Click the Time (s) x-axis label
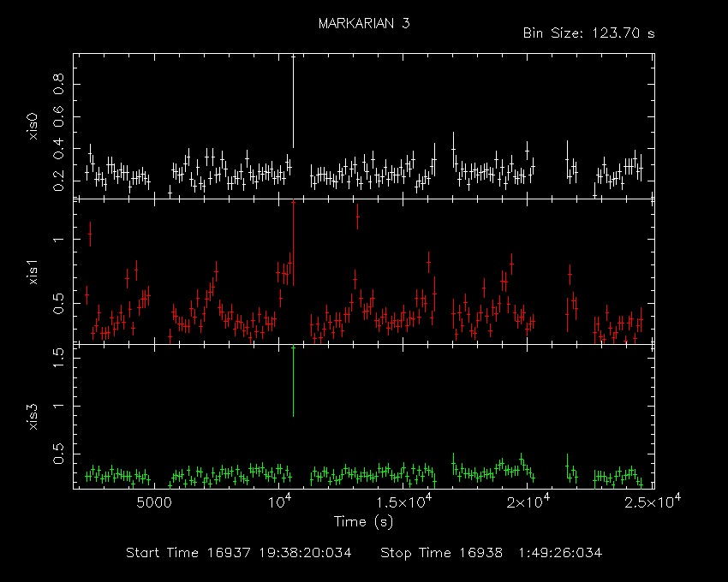 pyautogui.click(x=363, y=522)
